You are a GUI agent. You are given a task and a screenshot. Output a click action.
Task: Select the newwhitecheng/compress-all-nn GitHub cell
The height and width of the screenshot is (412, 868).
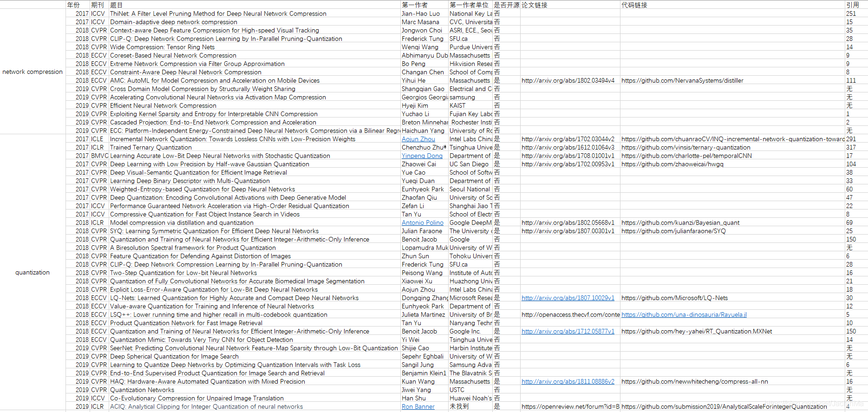[732, 381]
